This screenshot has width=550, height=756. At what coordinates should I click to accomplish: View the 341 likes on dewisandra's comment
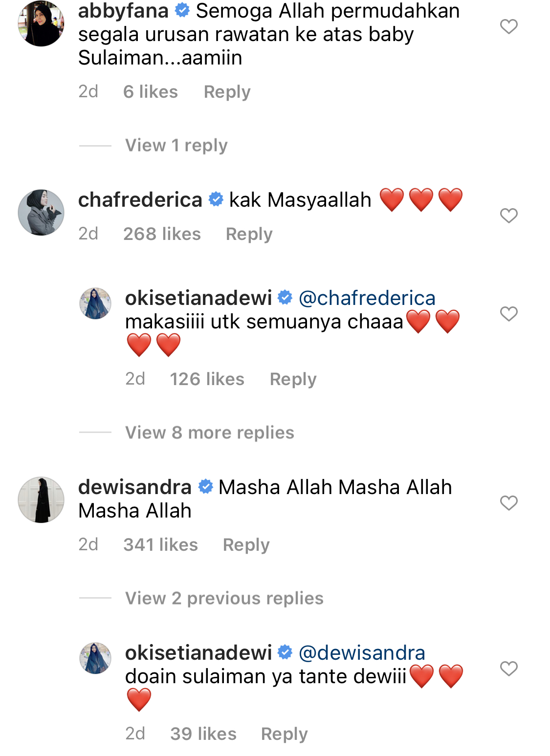[x=160, y=545]
